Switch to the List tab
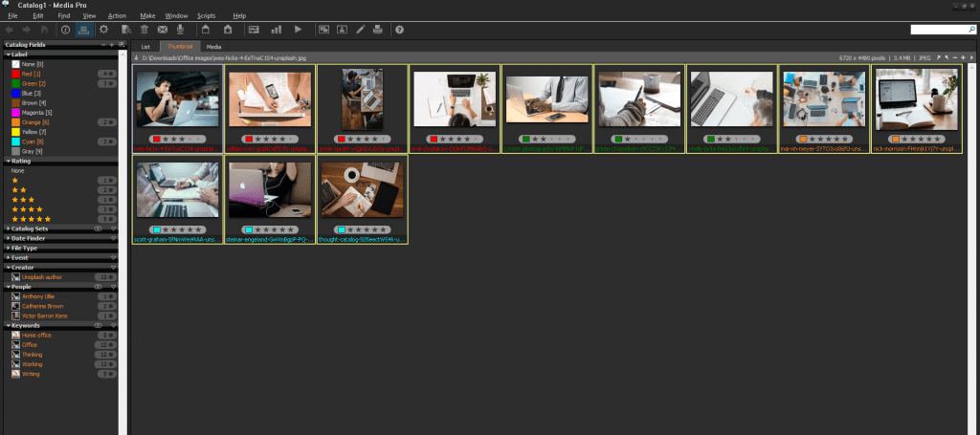The height and width of the screenshot is (435, 980). pyautogui.click(x=145, y=46)
